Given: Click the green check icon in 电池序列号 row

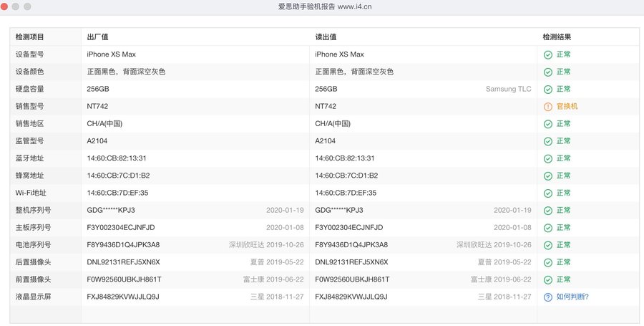Looking at the screenshot, I should point(548,245).
